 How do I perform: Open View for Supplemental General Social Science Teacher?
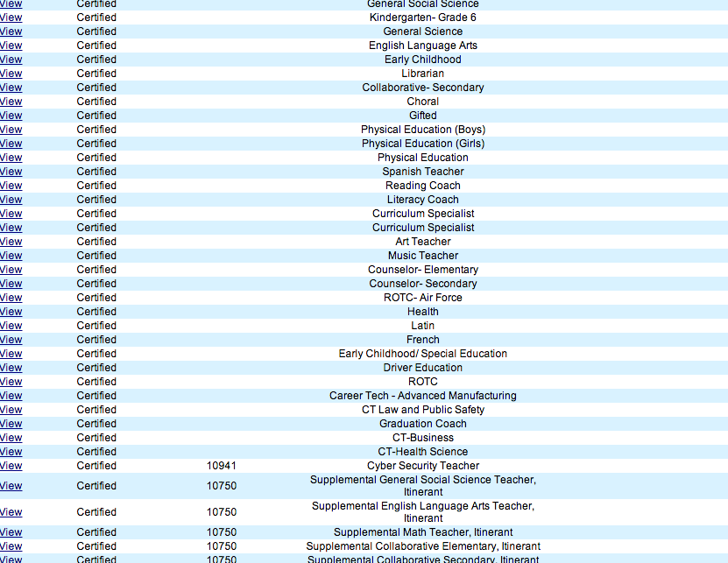[11, 486]
